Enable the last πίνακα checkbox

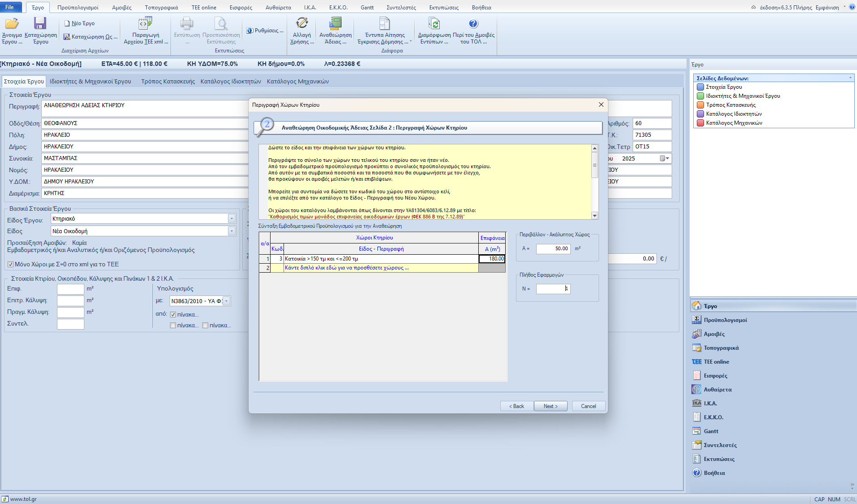205,326
